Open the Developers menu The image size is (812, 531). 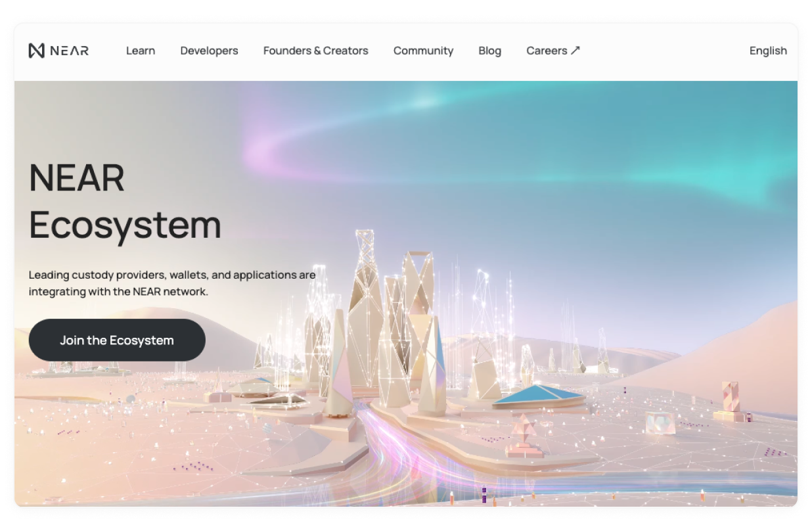tap(209, 51)
